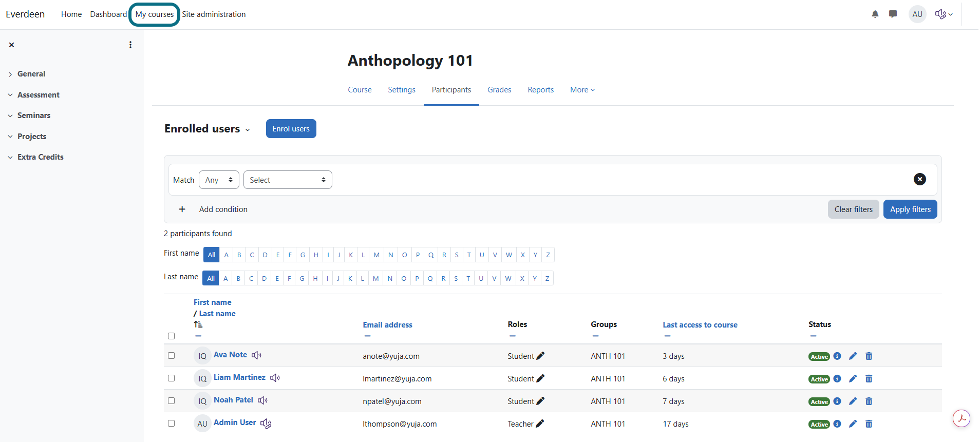The height and width of the screenshot is (442, 980).
Task: Edit Liam Martinez's Student role
Action: 540,378
